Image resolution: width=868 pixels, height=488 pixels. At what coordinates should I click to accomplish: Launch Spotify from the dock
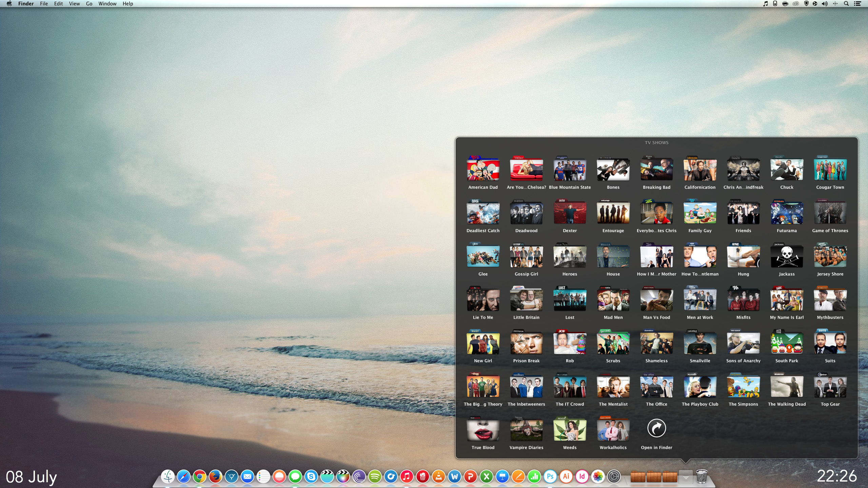point(375,476)
